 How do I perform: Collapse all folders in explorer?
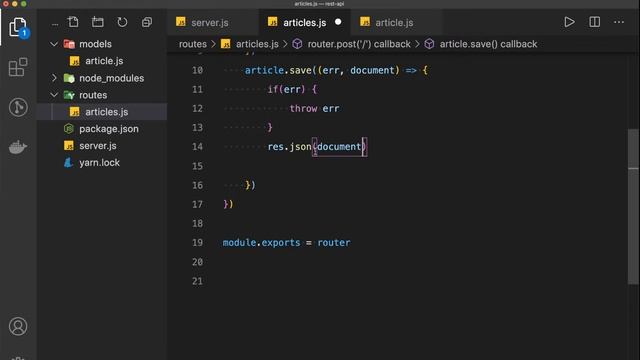(x=147, y=22)
